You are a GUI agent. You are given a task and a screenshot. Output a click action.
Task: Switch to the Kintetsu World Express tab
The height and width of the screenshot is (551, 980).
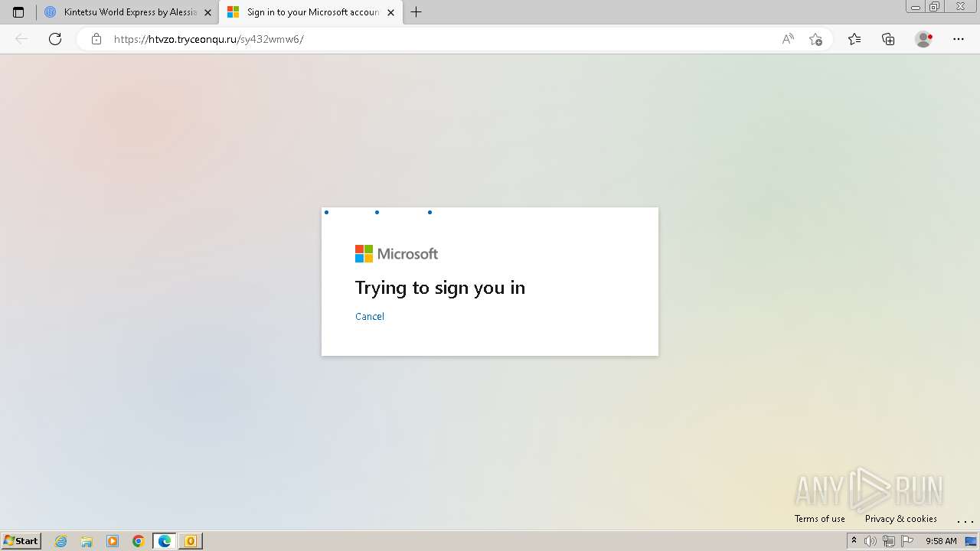click(x=128, y=12)
